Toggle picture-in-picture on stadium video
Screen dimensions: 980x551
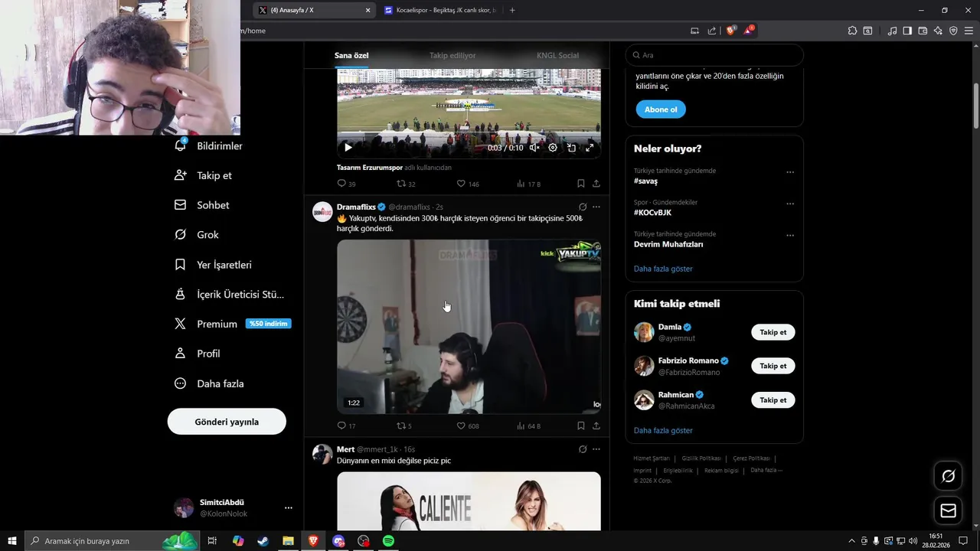point(571,148)
